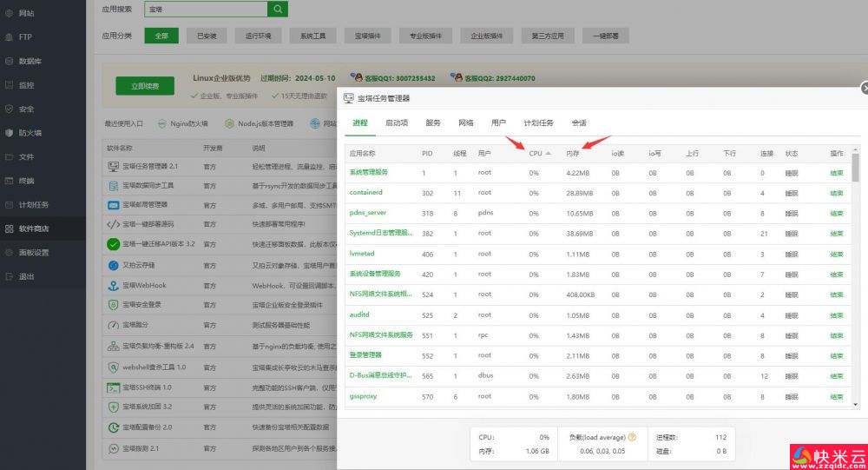
Task: Open 监控 in the left sidebar
Action: (26, 85)
